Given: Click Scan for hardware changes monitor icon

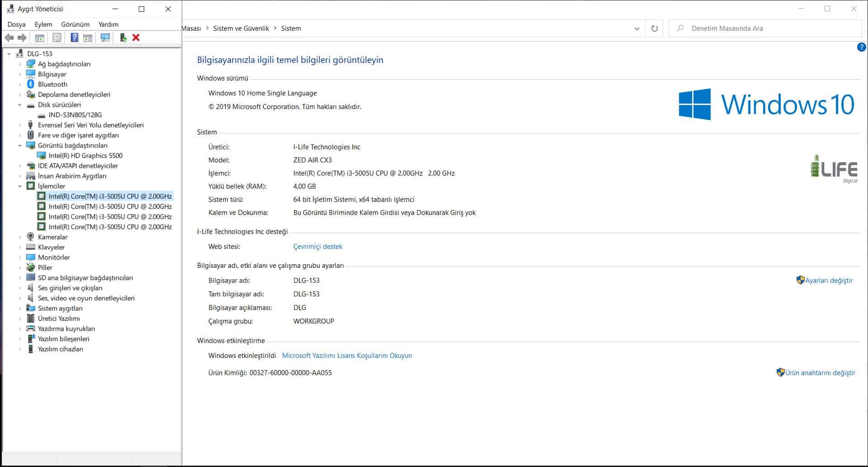Looking at the screenshot, I should click(105, 38).
